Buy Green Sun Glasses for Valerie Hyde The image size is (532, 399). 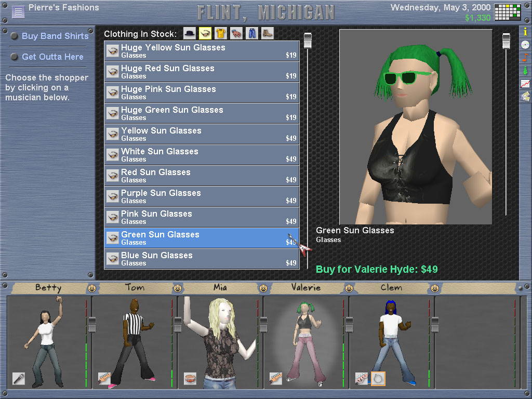tap(377, 269)
